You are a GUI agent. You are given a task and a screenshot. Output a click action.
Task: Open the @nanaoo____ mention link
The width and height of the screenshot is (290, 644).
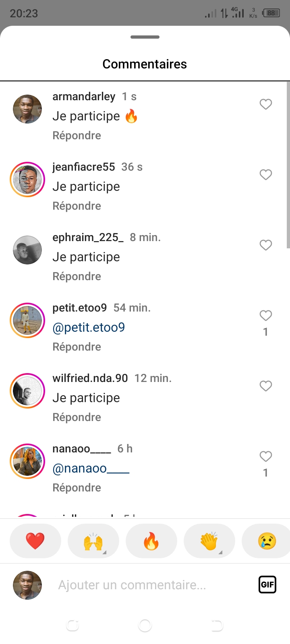click(x=91, y=469)
